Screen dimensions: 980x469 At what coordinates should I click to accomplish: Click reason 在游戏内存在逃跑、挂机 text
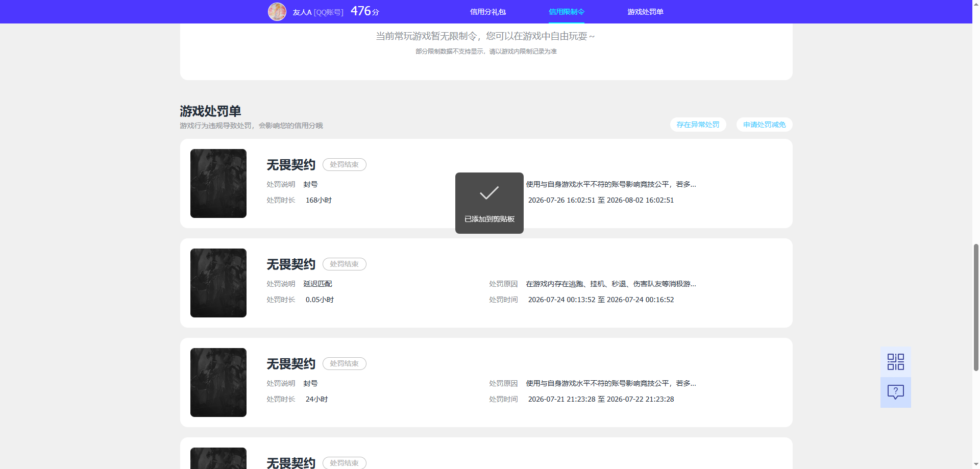point(611,284)
